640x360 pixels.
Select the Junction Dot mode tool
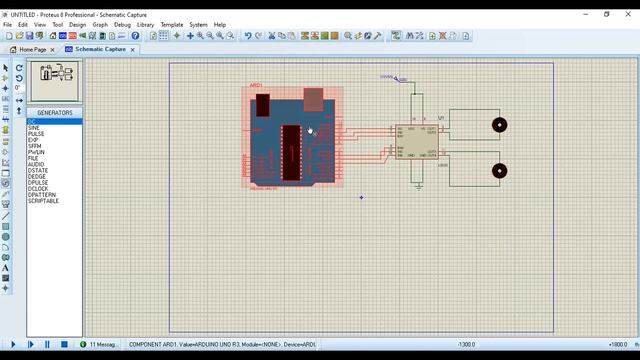pos(5,88)
